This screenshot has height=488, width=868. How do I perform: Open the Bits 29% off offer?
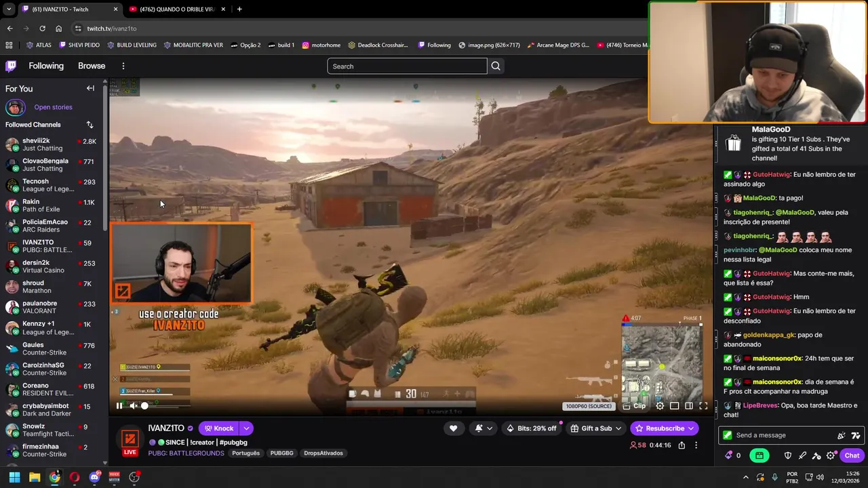[532, 428]
